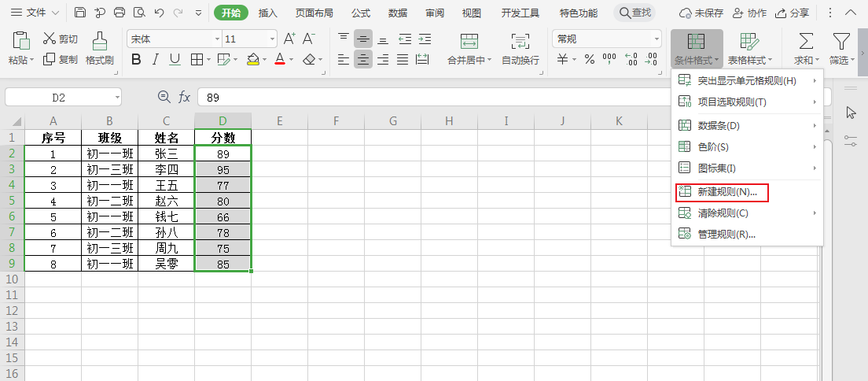
Task: Click Wrap Text (自动换行) button
Action: point(520,49)
